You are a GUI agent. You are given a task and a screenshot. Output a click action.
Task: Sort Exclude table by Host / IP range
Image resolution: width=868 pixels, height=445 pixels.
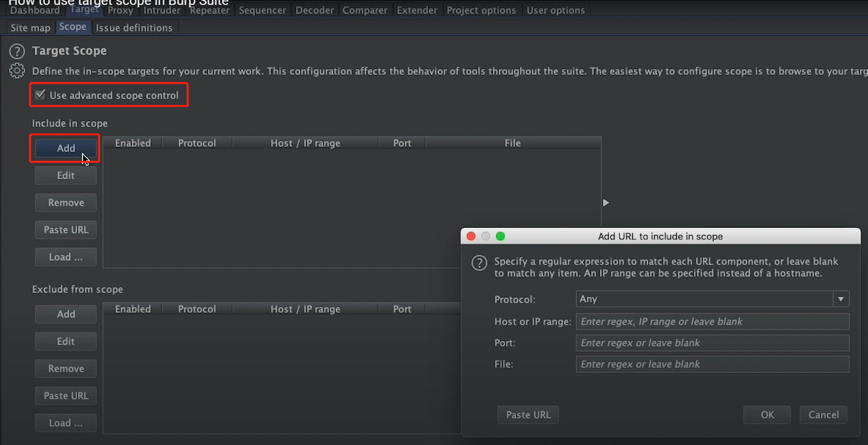[305, 309]
